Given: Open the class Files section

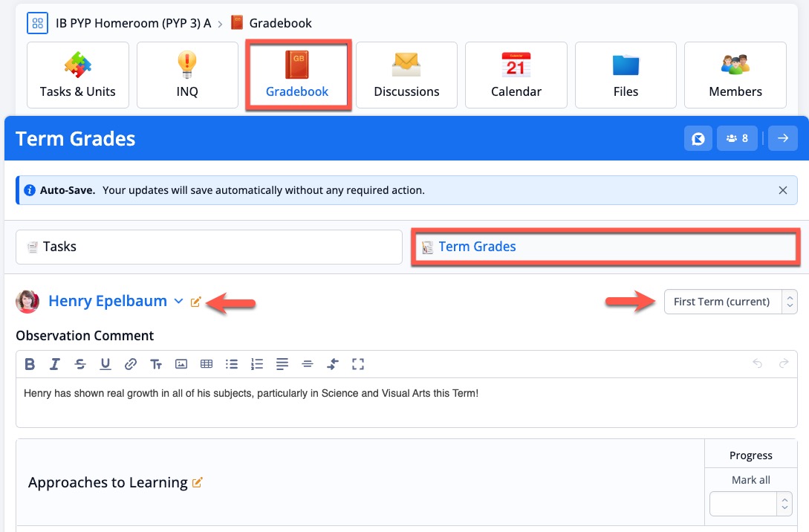Looking at the screenshot, I should click(x=626, y=74).
